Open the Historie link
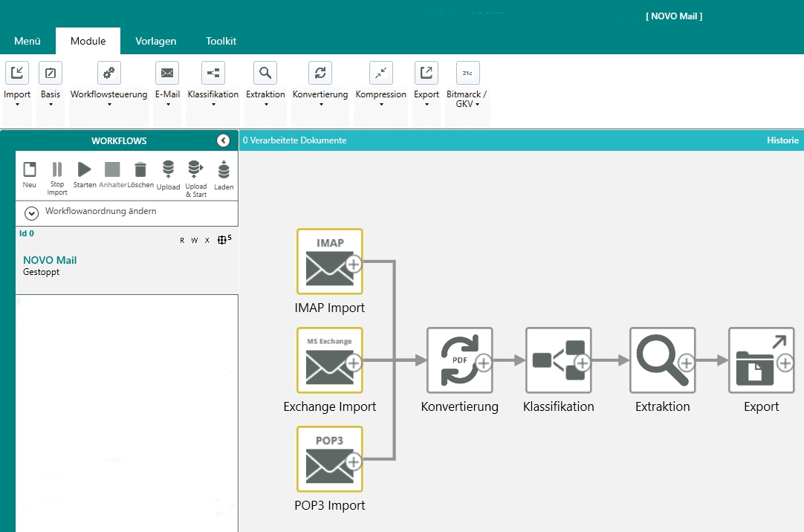 tap(782, 140)
